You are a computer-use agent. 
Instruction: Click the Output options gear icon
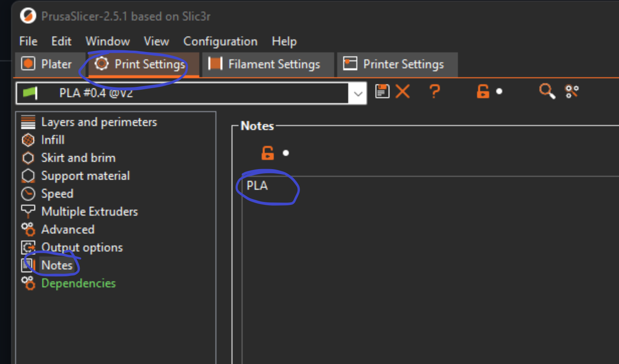(x=28, y=247)
